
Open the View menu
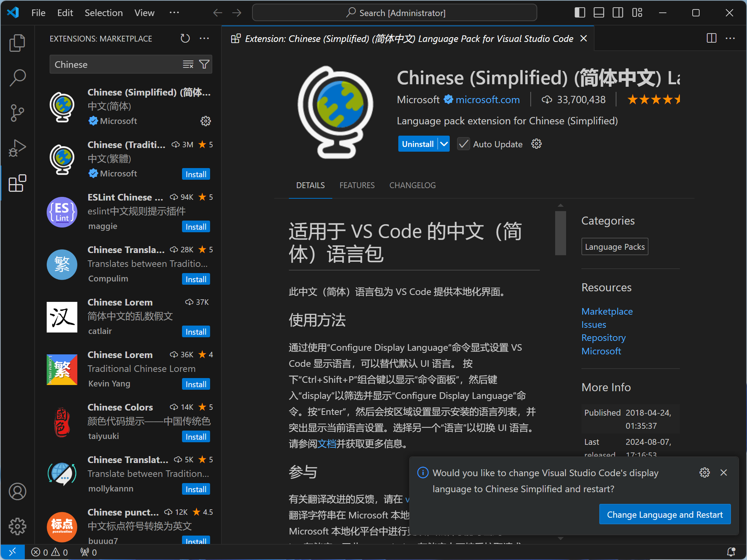point(144,13)
